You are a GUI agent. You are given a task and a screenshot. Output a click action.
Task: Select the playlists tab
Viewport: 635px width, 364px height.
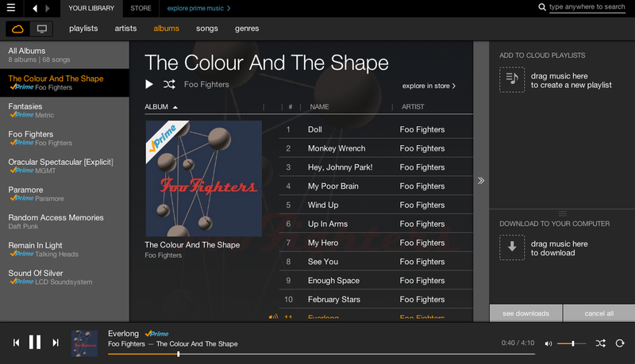[x=83, y=29]
